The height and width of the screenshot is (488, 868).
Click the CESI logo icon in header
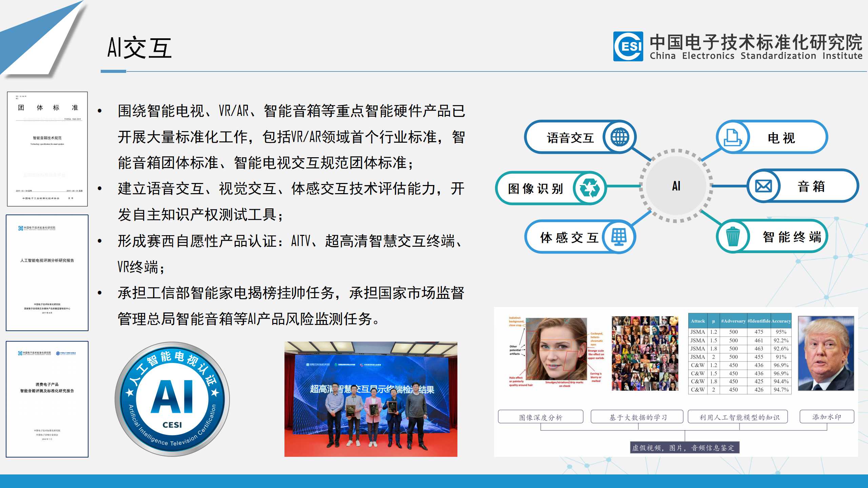(628, 46)
